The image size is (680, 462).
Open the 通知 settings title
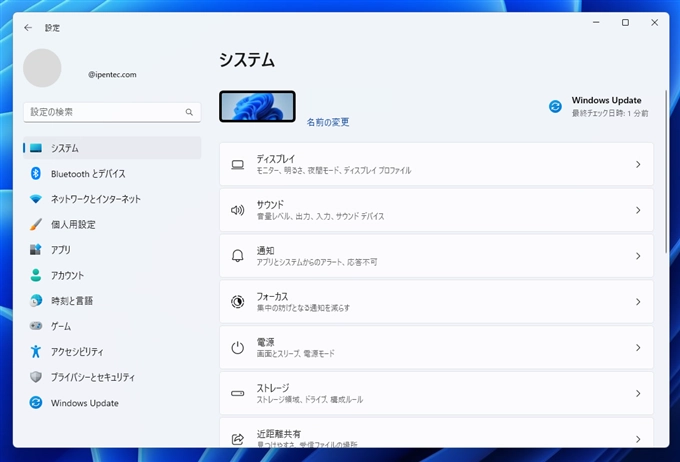[265, 250]
